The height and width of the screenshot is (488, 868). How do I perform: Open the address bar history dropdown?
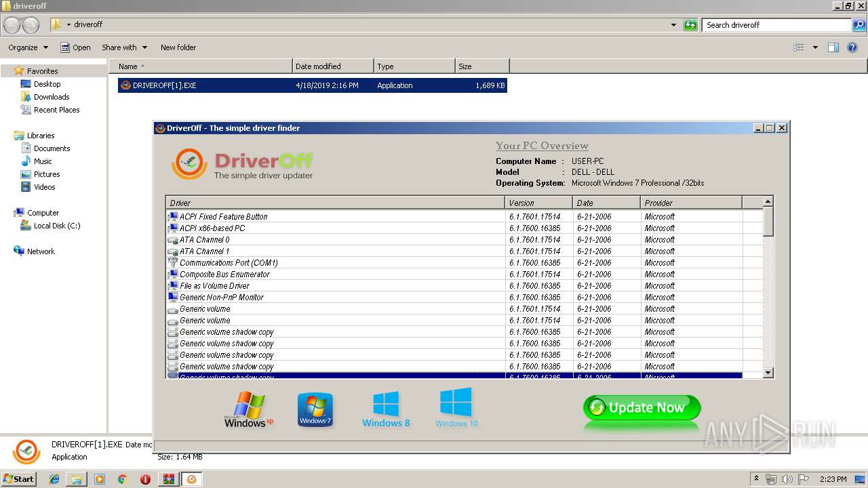click(673, 25)
